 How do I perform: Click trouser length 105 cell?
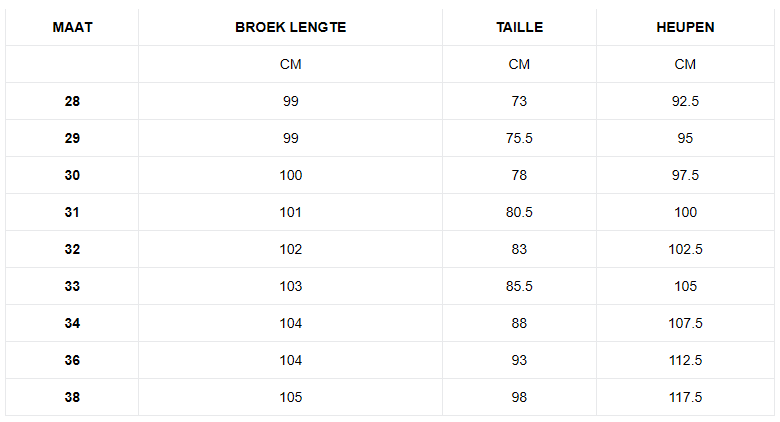pyautogui.click(x=290, y=397)
